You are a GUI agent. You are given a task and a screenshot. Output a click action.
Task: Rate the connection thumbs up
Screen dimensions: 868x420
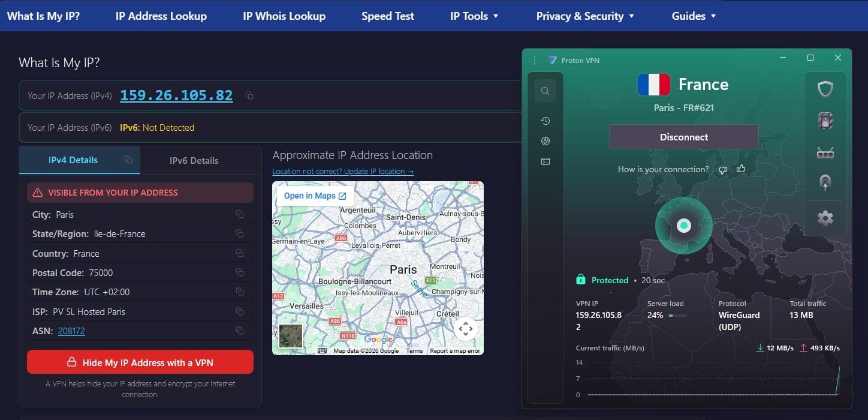741,169
